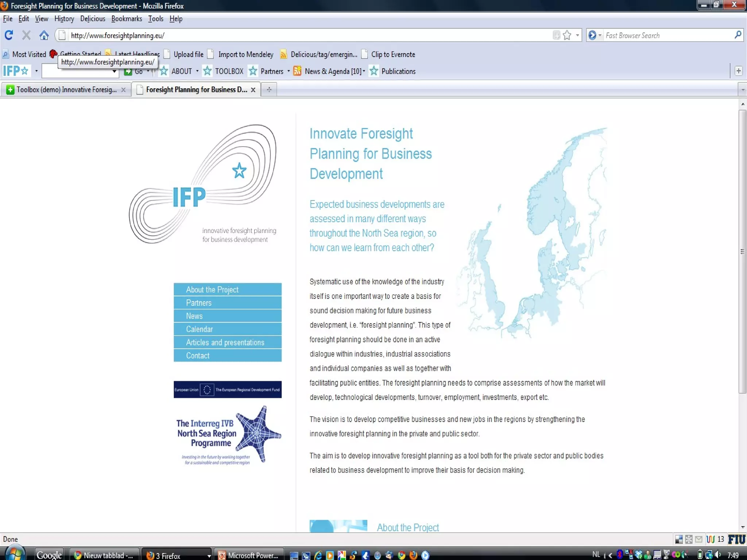Expand the ABOUT toolbar dropdown arrow
Image resolution: width=747 pixels, height=560 pixels.
tap(197, 71)
